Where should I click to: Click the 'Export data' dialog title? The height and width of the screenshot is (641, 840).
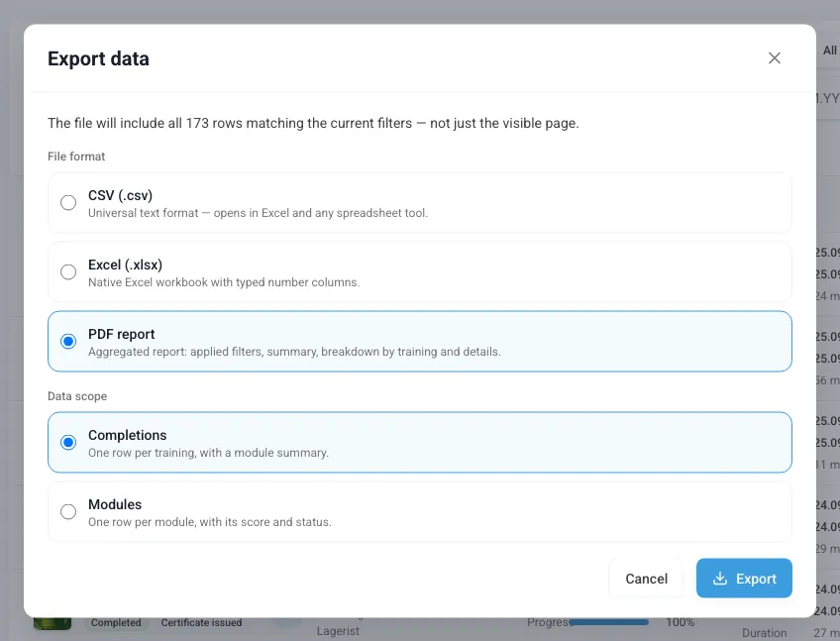(x=98, y=58)
